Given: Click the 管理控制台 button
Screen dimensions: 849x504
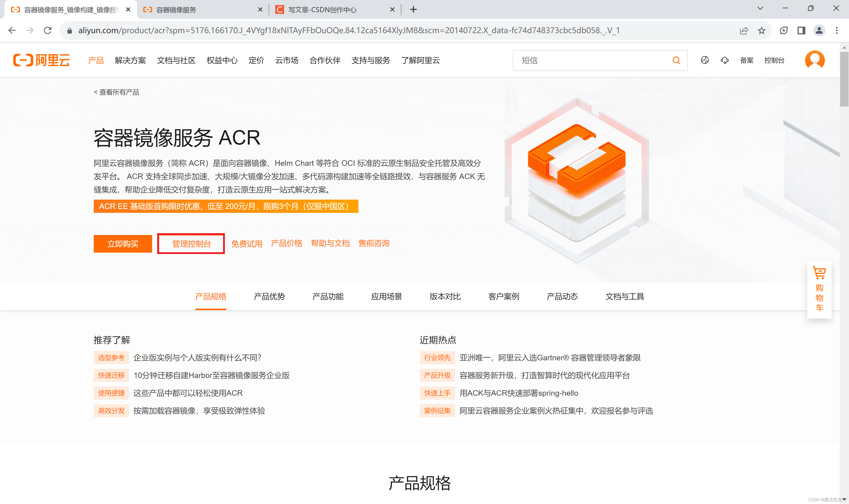Looking at the screenshot, I should 191,244.
